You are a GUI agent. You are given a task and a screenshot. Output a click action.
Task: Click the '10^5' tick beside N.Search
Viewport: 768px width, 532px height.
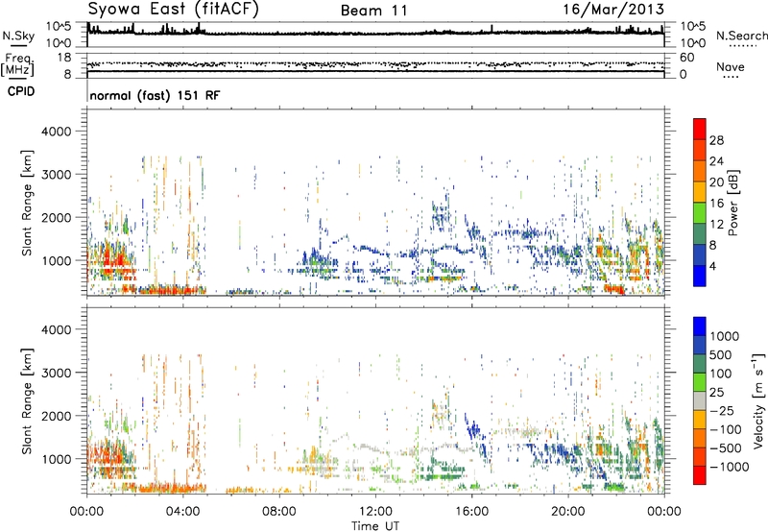[x=692, y=27]
